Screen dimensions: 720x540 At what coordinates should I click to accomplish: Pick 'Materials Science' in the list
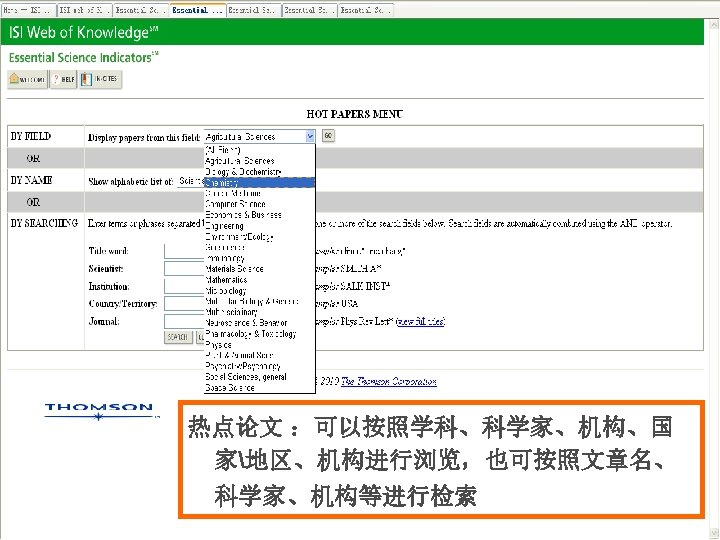(259, 269)
